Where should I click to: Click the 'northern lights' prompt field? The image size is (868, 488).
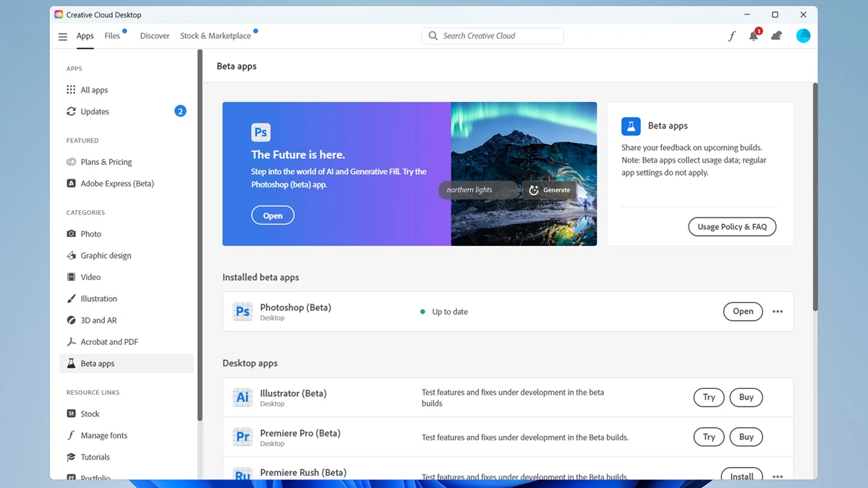point(478,190)
